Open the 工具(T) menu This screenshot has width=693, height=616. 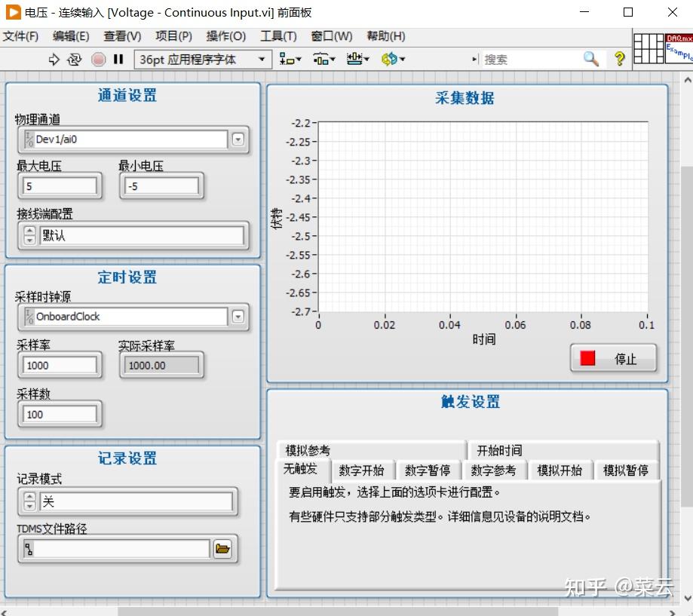tap(278, 36)
